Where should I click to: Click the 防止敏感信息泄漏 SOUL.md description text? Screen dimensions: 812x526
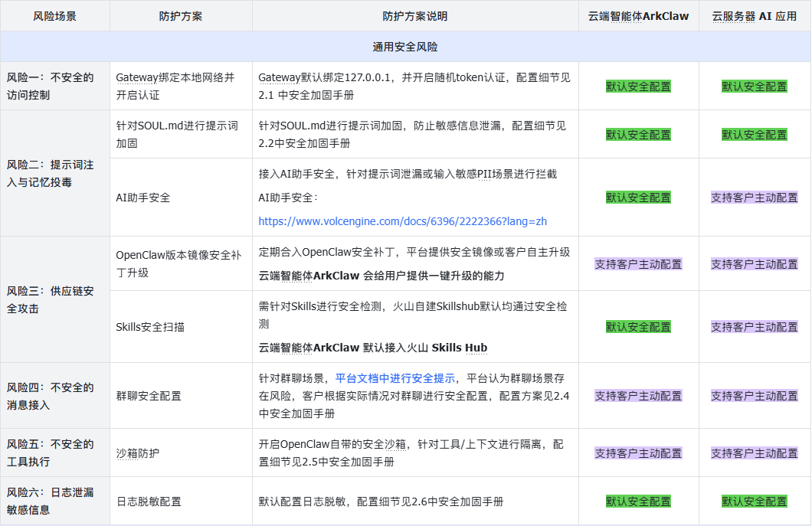coord(412,134)
